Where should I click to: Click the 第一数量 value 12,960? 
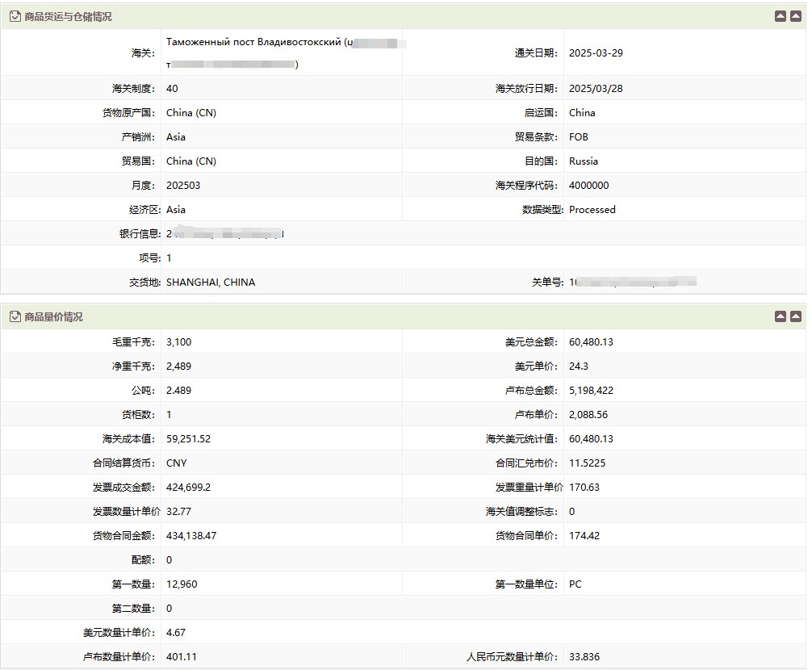(x=182, y=584)
